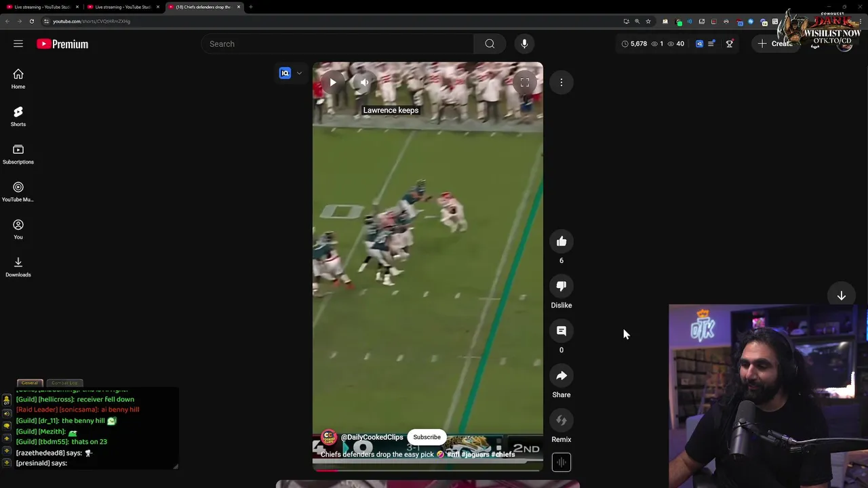Click the sonicsama raid leader message
868x488 pixels.
(77, 409)
